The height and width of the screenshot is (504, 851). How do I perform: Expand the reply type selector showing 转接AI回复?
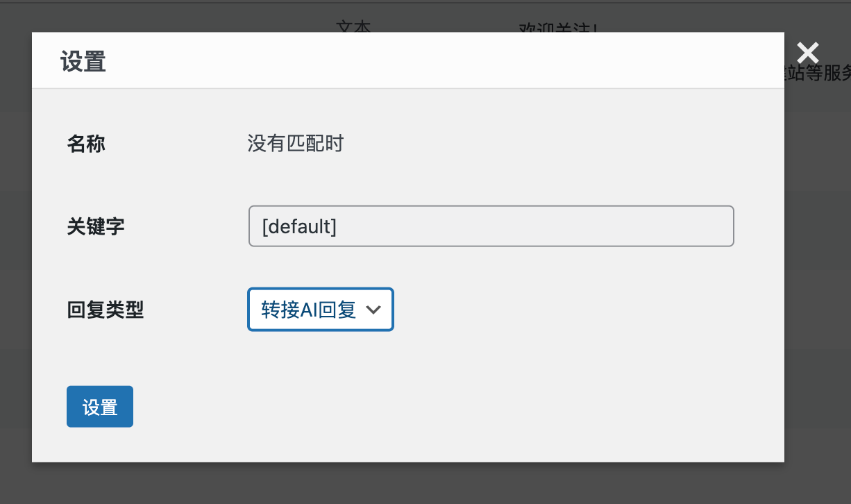320,310
